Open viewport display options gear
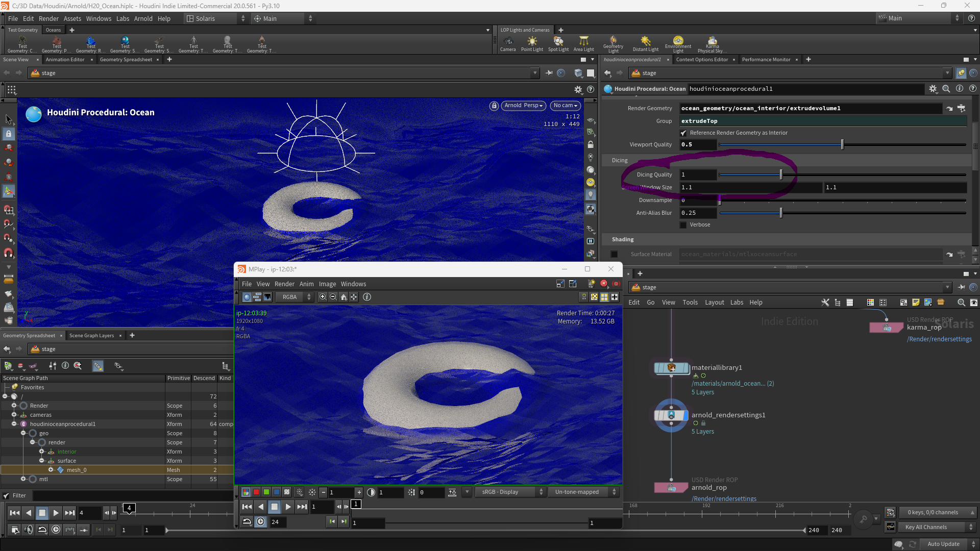 point(578,90)
